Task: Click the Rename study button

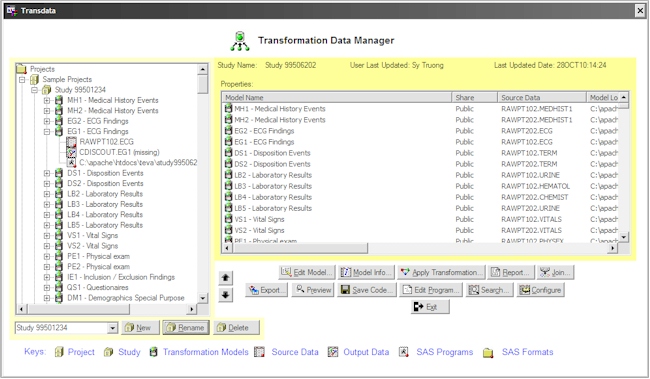Action: click(186, 328)
